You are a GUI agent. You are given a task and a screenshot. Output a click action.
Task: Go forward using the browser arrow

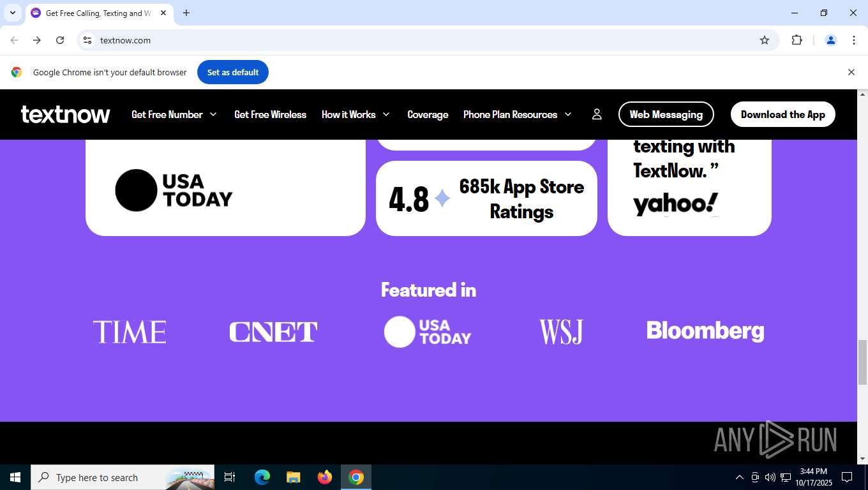point(37,40)
